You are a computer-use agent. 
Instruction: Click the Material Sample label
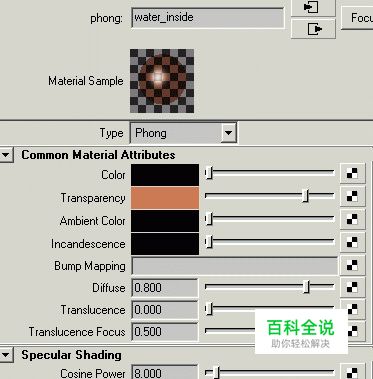click(86, 81)
